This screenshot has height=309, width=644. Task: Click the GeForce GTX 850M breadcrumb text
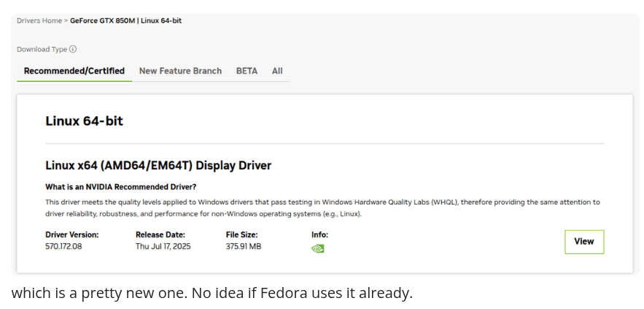[125, 20]
